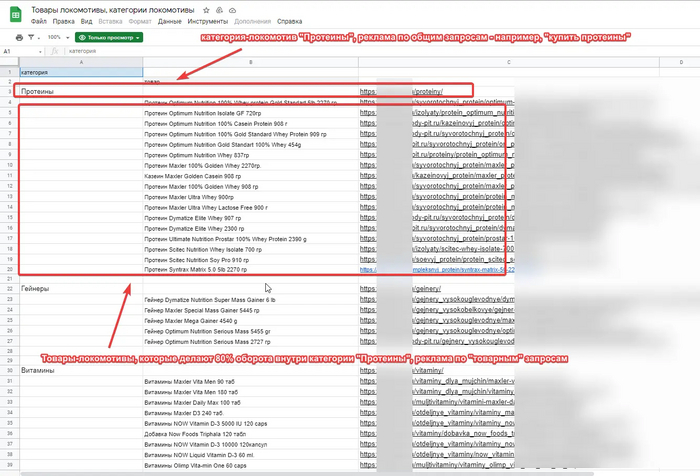Check the cloud save status icon
Image resolution: width=700 pixels, height=476 pixels.
233,10
